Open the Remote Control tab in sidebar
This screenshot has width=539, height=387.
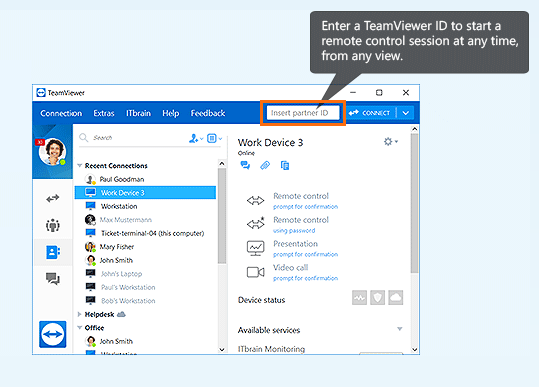pos(53,198)
